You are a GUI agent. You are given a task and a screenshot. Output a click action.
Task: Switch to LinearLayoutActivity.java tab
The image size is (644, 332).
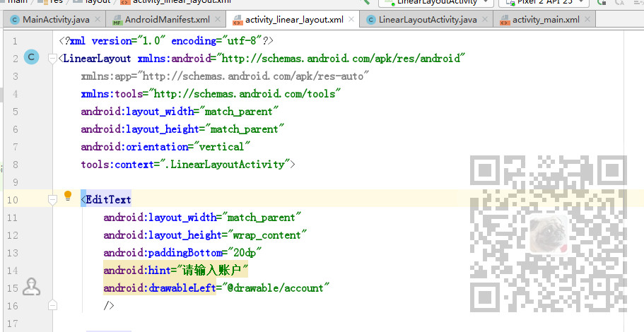click(x=428, y=19)
